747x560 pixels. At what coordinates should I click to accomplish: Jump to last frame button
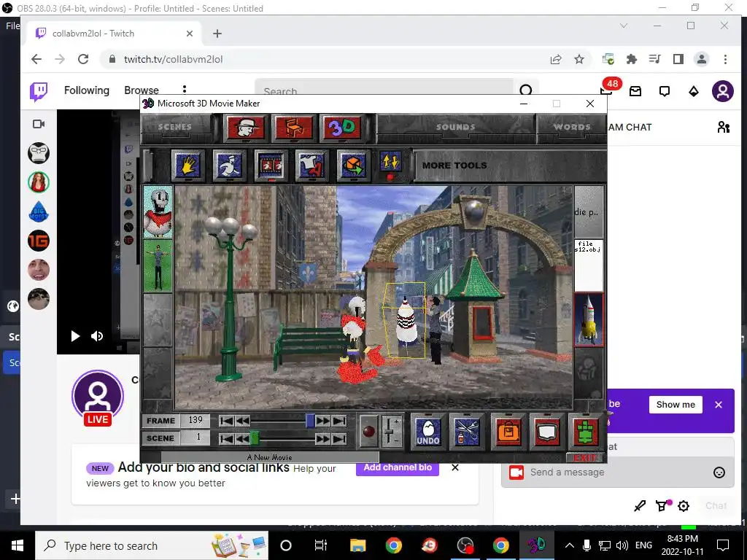tap(339, 421)
